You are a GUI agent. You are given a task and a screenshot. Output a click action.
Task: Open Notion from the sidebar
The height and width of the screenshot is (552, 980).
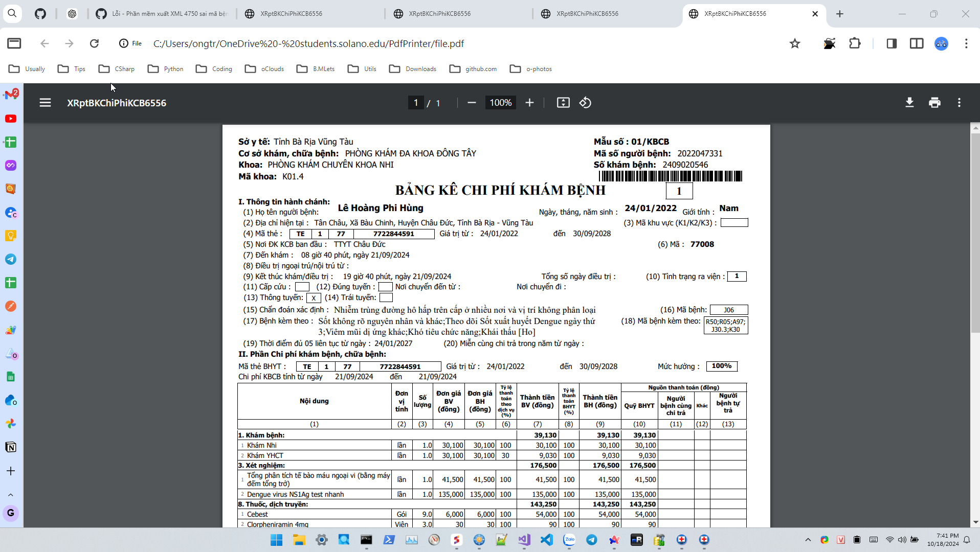[11, 447]
